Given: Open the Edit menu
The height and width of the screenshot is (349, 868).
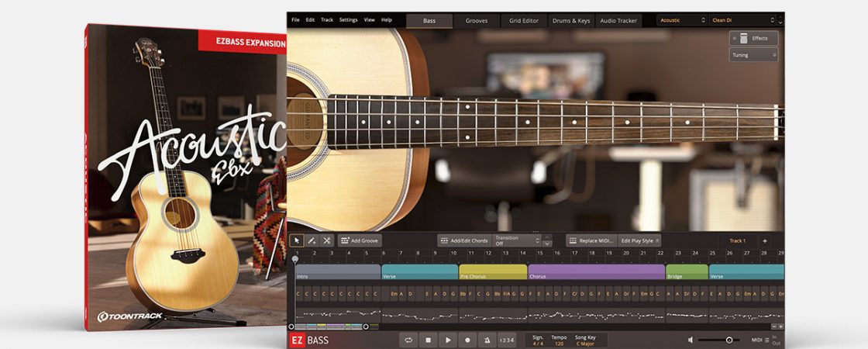Looking at the screenshot, I should pos(310,20).
